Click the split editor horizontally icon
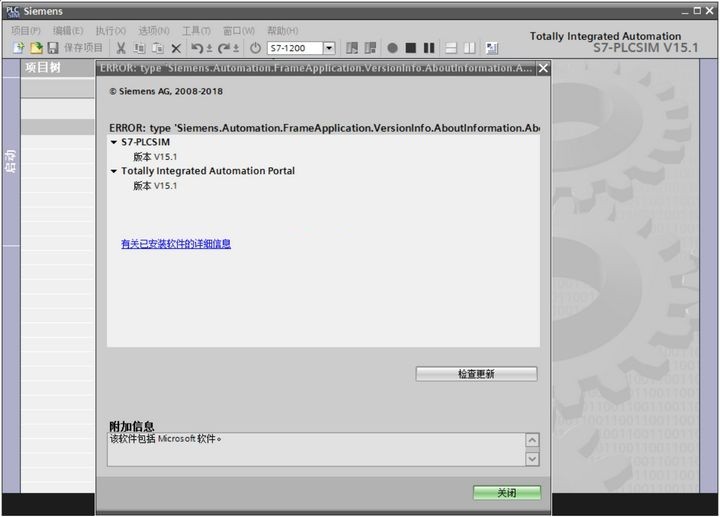The width and height of the screenshot is (720, 517). [x=451, y=48]
